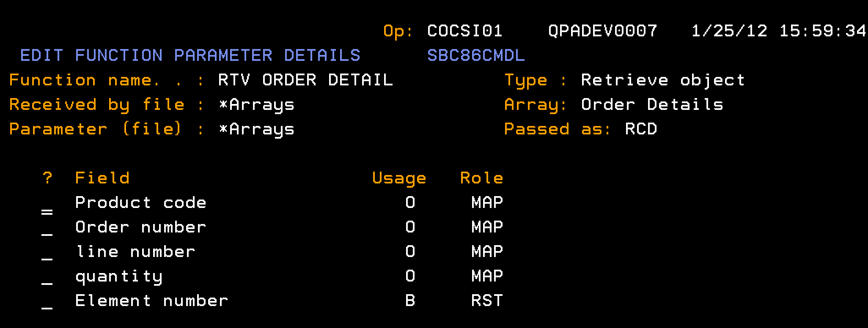Click the "EDIT FUNCTION PARAMETER DETAILS" title
Image resolution: width=868 pixels, height=328 pixels.
coord(190,56)
